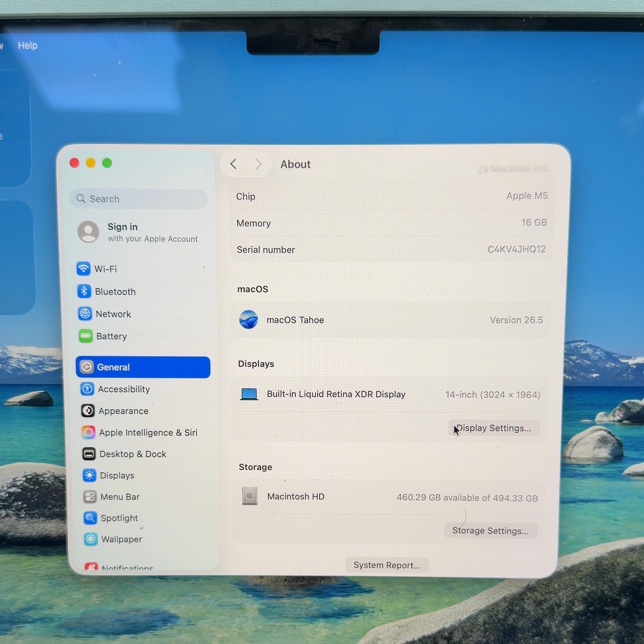Open Displays in the sidebar
This screenshot has height=644, width=644.
pyautogui.click(x=109, y=475)
